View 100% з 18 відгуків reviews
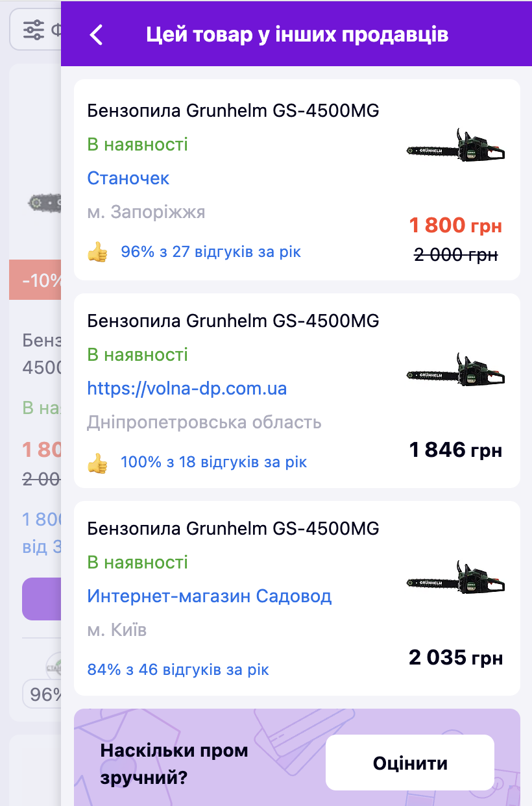The image size is (532, 806). point(213,463)
